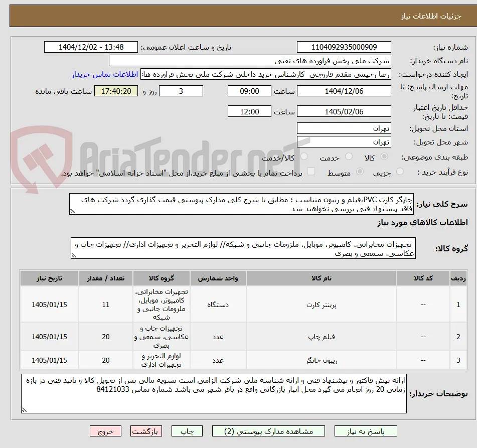Click the تجهیزات چاپ و عکاسی group cell
This screenshot has height=448, width=477.
click(x=161, y=337)
